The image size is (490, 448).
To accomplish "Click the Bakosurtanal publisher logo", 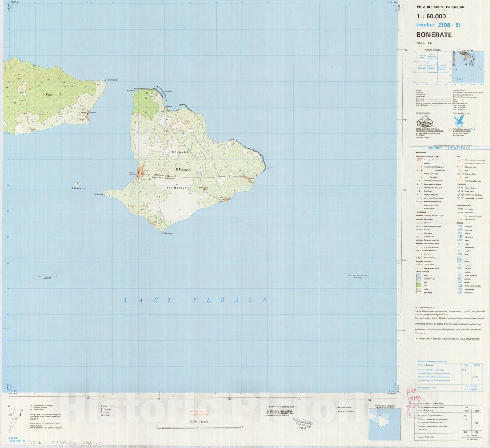I will coord(426,122).
